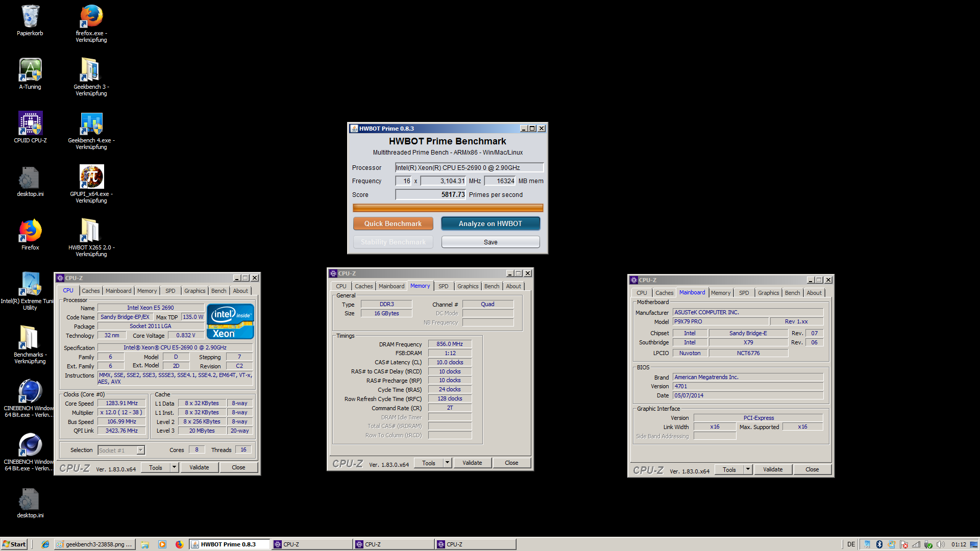Switch to the HWBOT Prime 0.8.3 taskbar button
The image size is (980, 551).
pyautogui.click(x=230, y=544)
